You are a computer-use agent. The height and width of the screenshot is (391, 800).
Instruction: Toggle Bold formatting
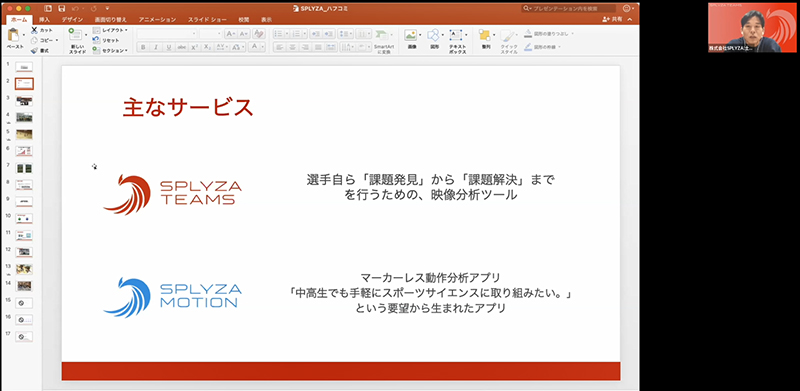click(x=143, y=47)
